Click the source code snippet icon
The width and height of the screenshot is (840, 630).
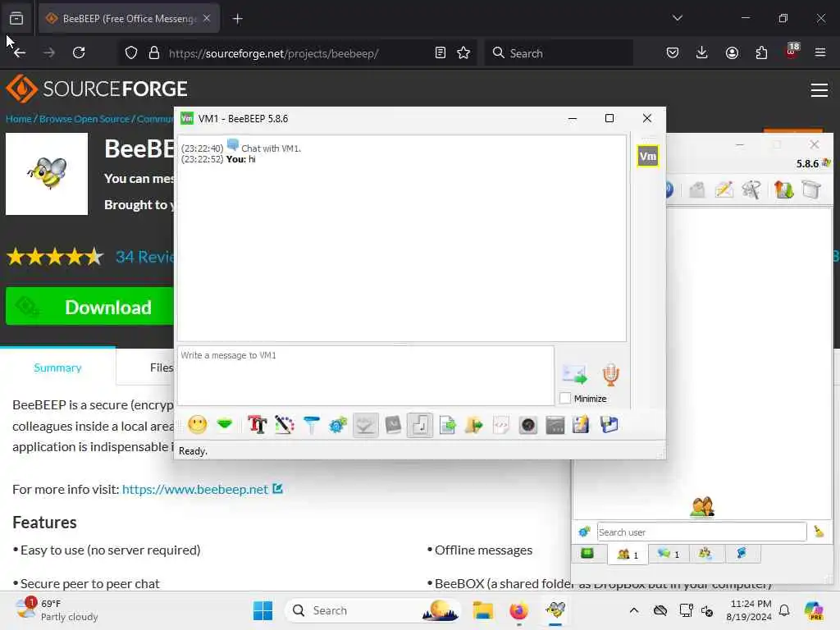tap(501, 425)
